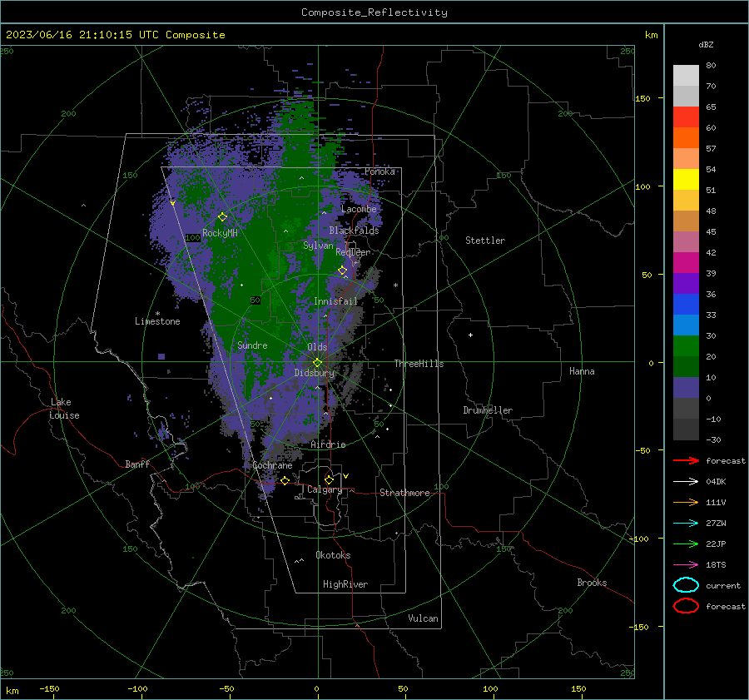
Task: Click the white 04DK arrow icon
Action: (x=686, y=481)
